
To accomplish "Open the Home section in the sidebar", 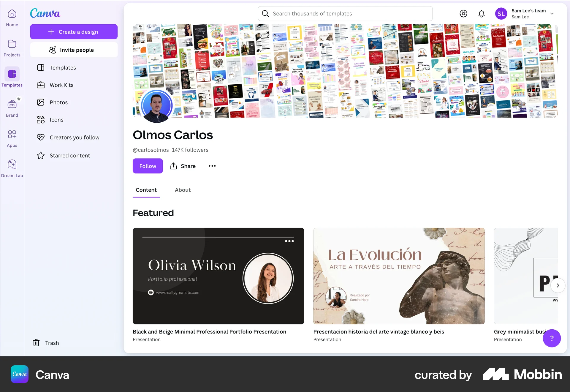I will 12,18.
